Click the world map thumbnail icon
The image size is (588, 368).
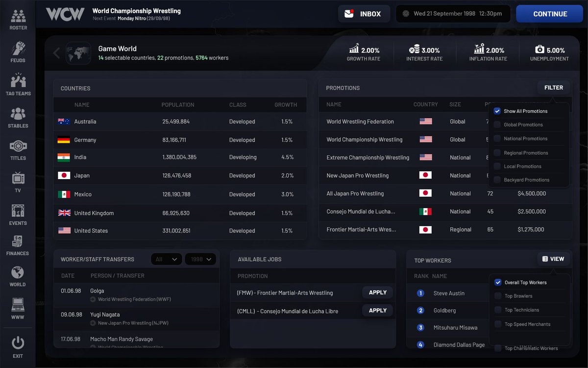[78, 53]
